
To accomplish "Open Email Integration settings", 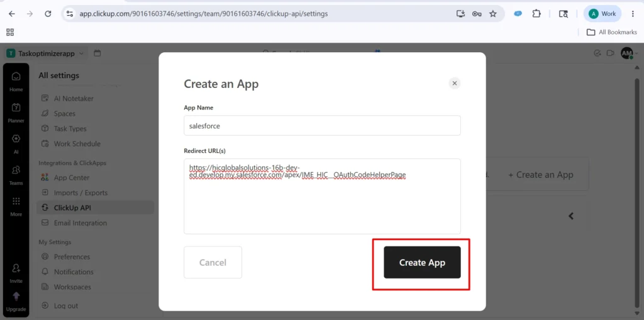I will click(96, 223).
